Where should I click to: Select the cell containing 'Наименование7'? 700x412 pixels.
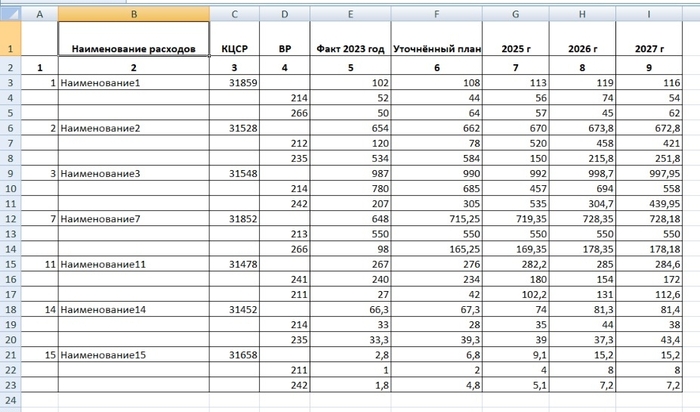tap(133, 219)
